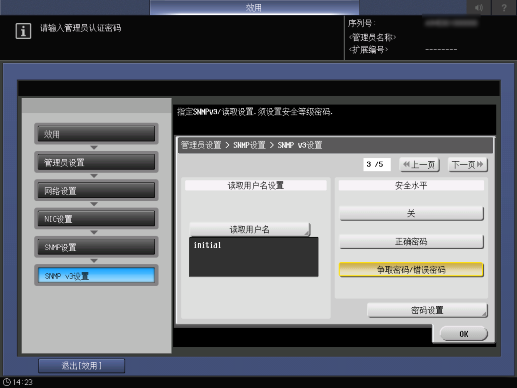517x388 pixels.
Task: Click the information icon beside the password prompt
Action: pyautogui.click(x=23, y=31)
